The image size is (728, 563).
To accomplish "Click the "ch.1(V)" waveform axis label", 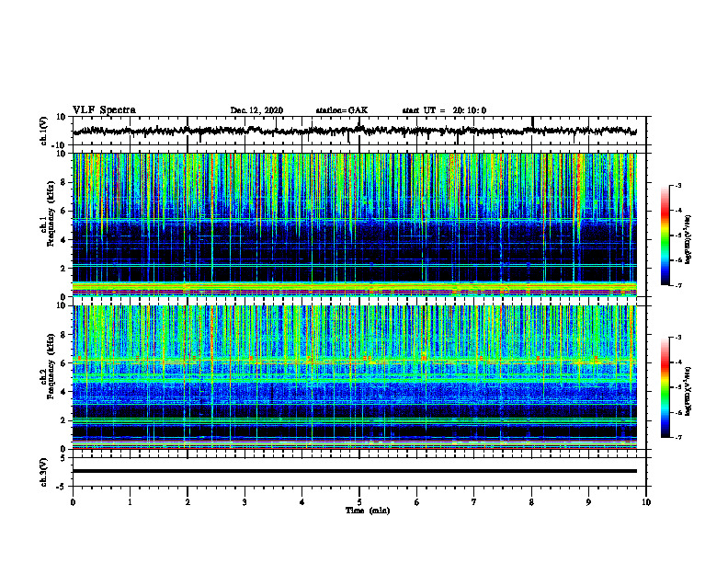I will [44, 131].
